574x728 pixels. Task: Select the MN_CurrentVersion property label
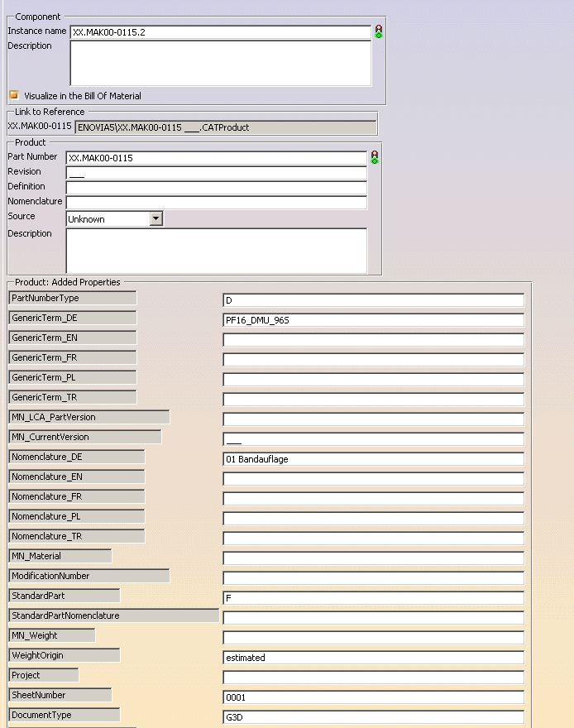85,437
